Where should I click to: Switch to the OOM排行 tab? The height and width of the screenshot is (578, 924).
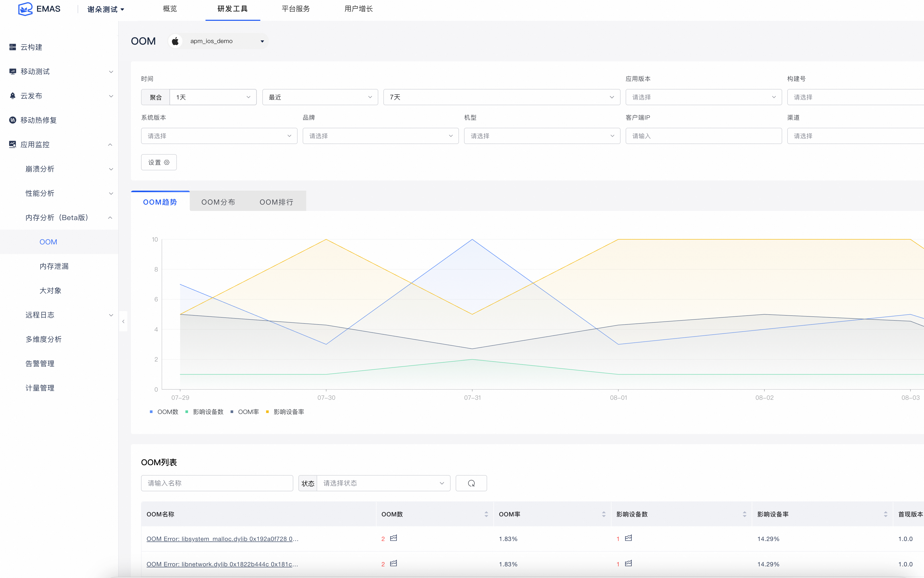click(x=276, y=202)
